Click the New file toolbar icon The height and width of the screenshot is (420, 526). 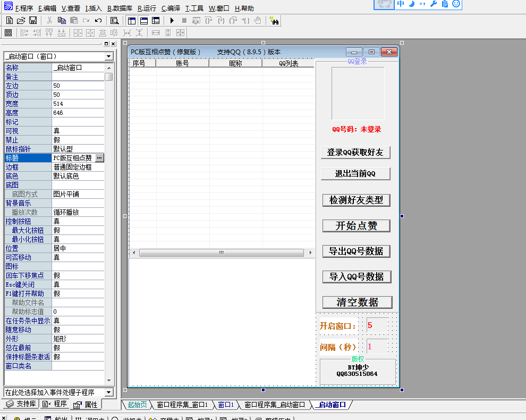point(10,21)
